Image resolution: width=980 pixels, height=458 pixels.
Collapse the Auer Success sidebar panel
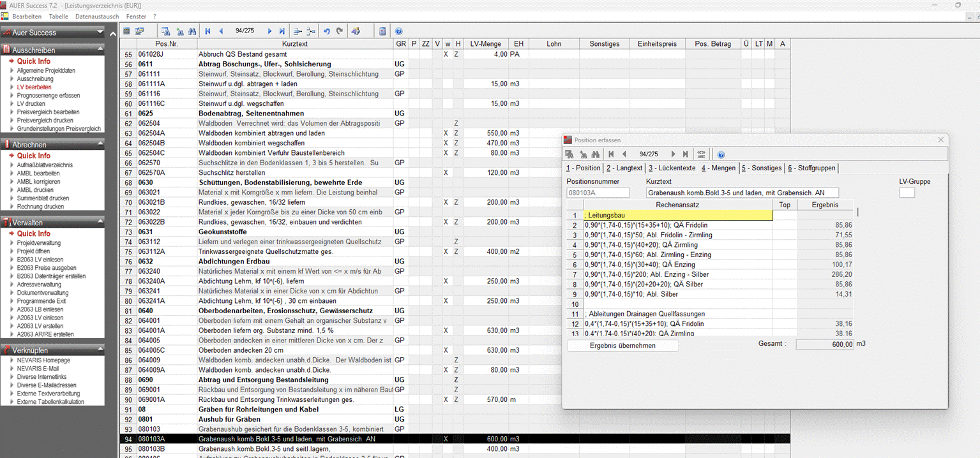[x=100, y=33]
